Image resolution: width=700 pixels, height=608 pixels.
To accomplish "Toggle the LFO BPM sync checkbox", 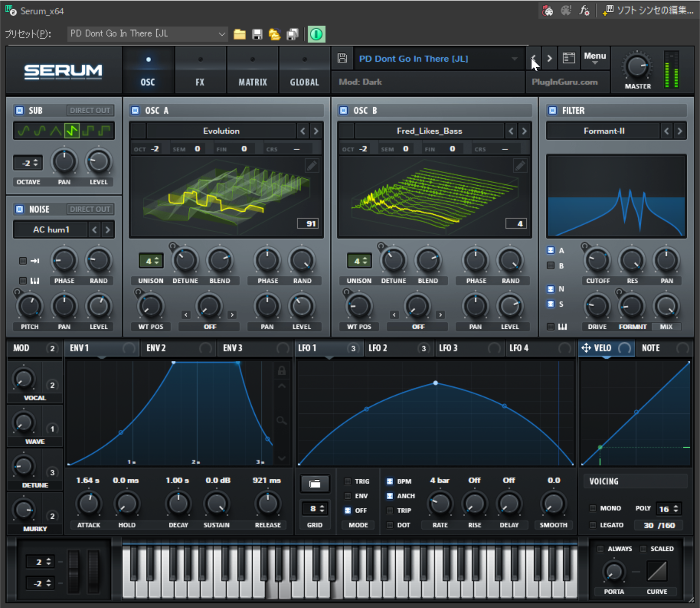I will (x=390, y=481).
